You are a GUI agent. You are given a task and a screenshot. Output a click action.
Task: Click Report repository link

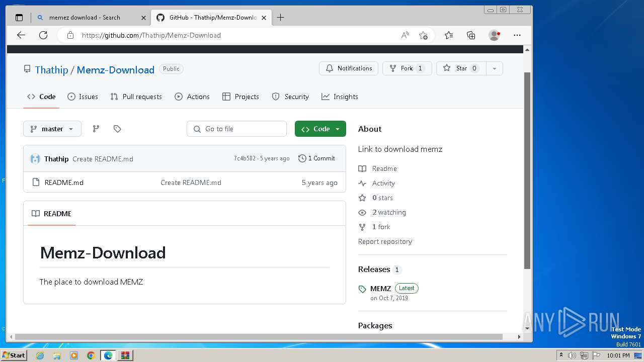coord(385,241)
